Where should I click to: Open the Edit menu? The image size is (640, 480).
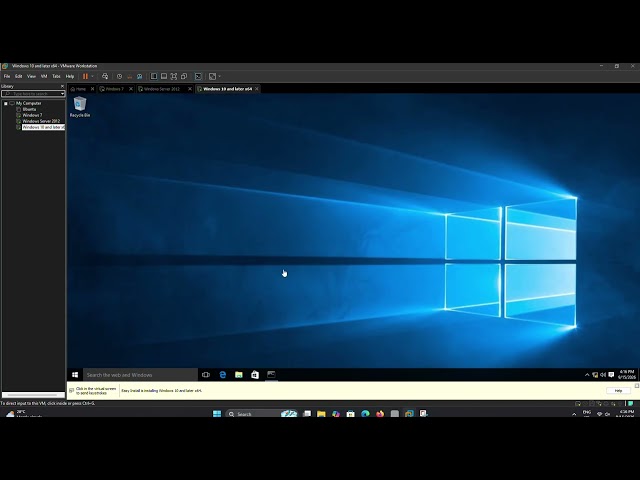(19, 76)
